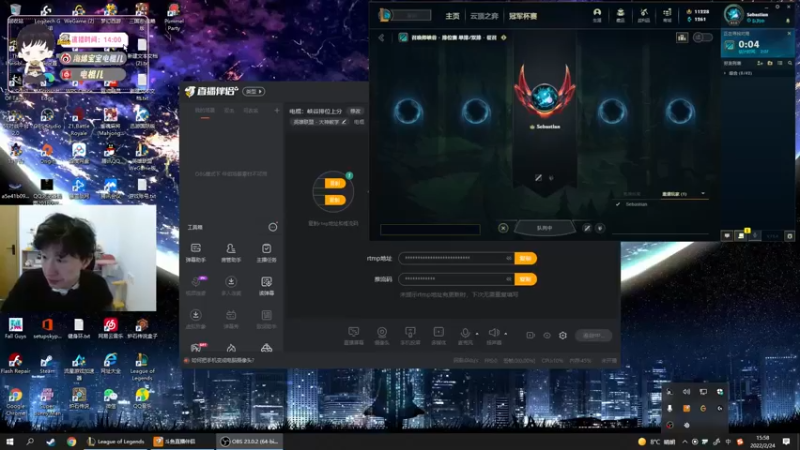
Task: Open the 类型 dropdown next to the app logo
Action: click(x=254, y=91)
